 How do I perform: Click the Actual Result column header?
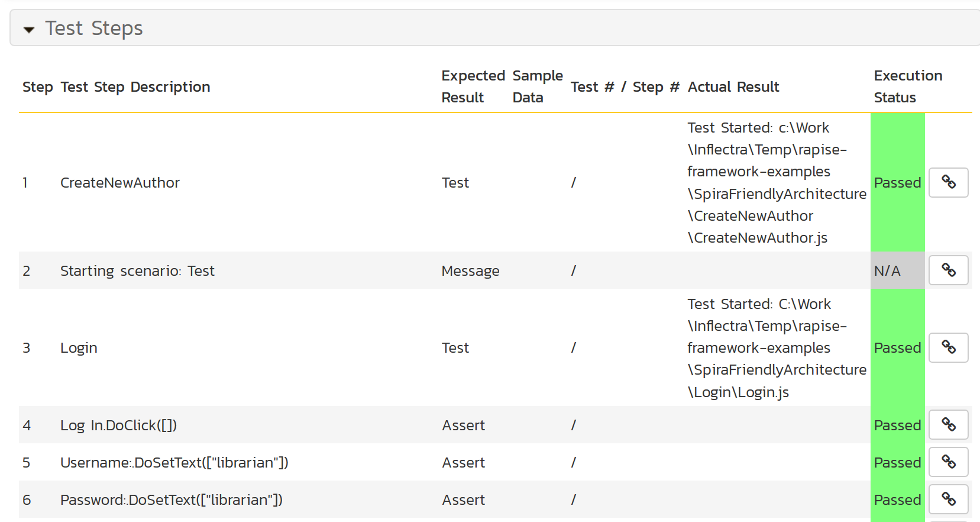pos(733,87)
